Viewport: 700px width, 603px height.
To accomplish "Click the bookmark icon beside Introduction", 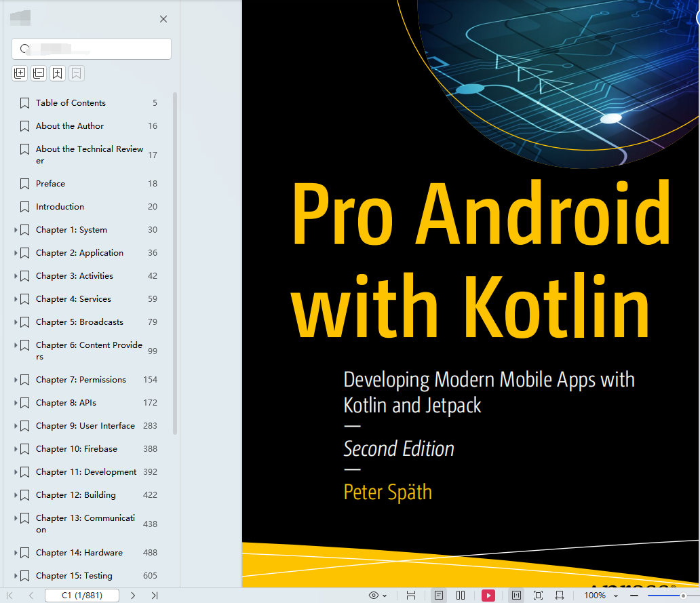I will click(x=25, y=207).
